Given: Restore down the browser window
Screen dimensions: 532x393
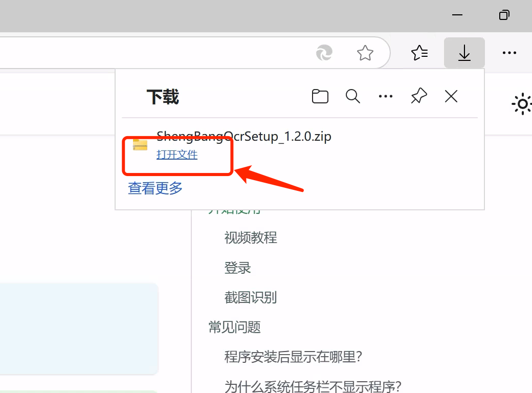Looking at the screenshot, I should 504,15.
